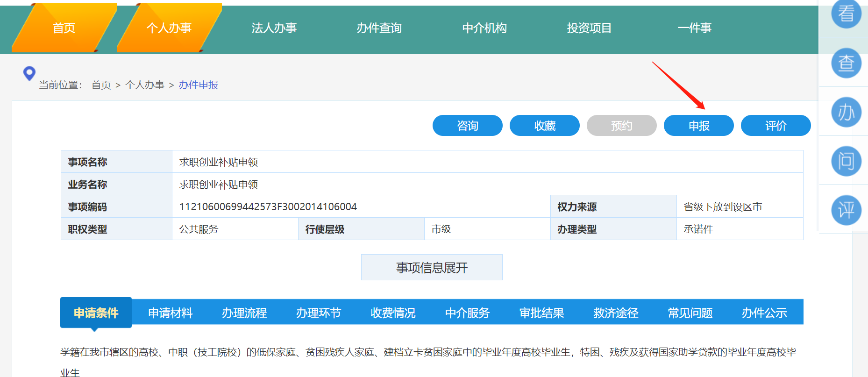The height and width of the screenshot is (377, 868).
Task: Go to 法人办事 in navigation bar
Action: pyautogui.click(x=274, y=28)
